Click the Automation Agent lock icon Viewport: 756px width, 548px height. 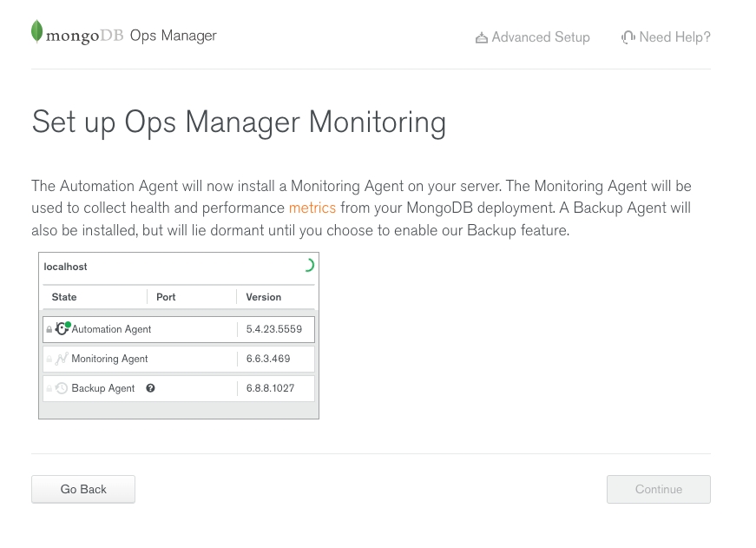point(49,330)
